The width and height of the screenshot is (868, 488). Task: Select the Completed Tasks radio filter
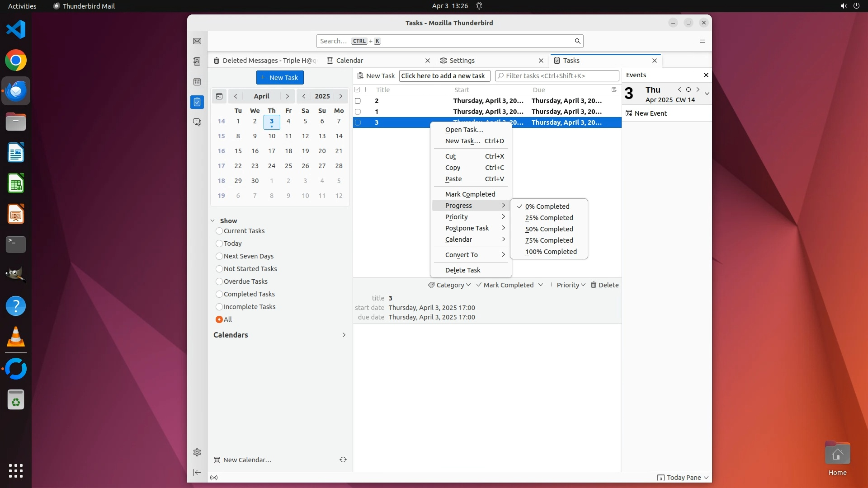[x=219, y=294]
